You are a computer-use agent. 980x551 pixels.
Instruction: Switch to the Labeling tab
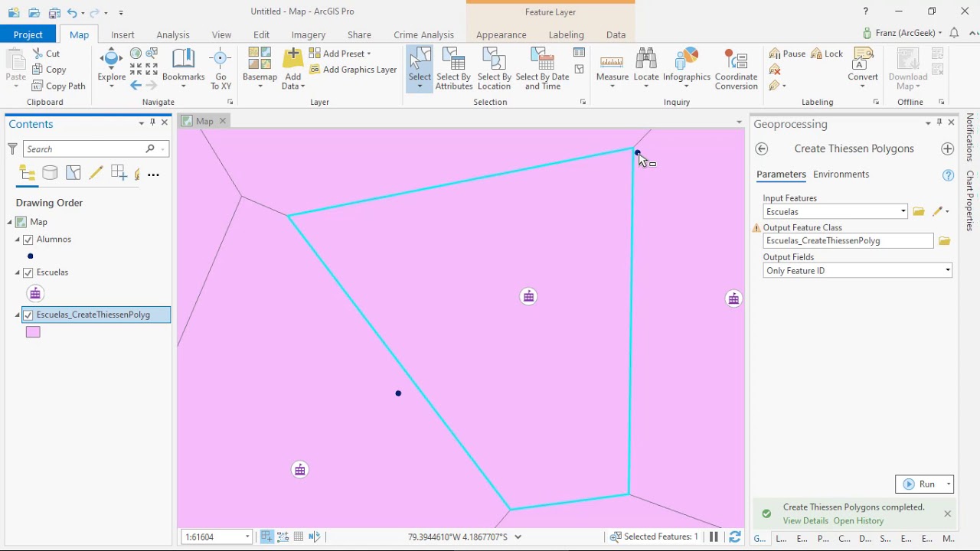coord(567,35)
